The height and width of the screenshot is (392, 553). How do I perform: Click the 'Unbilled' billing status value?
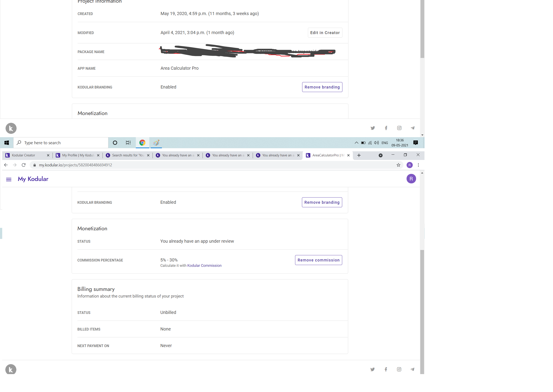[168, 313]
